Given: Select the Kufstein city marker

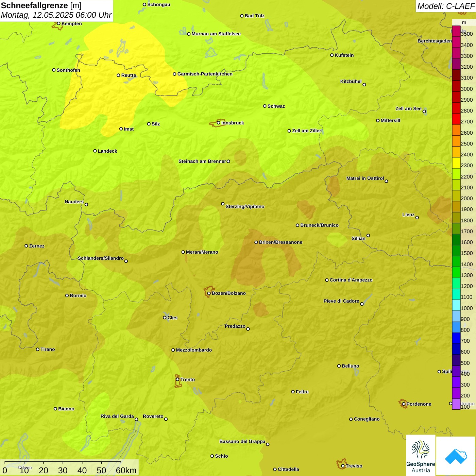Looking at the screenshot, I should [x=332, y=55].
